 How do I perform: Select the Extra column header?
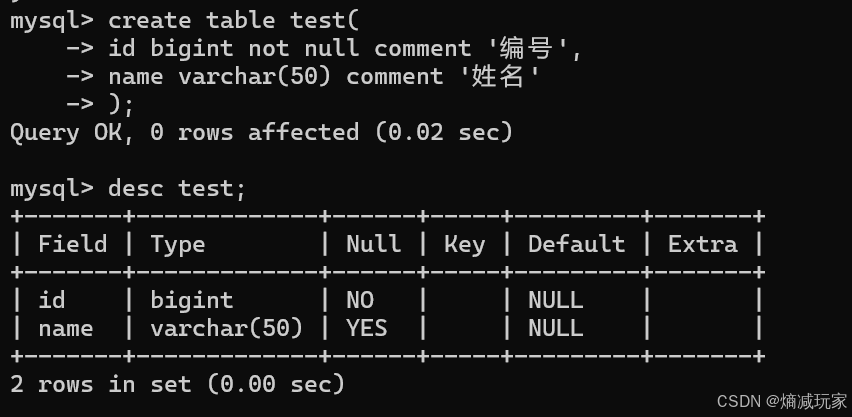click(x=703, y=244)
